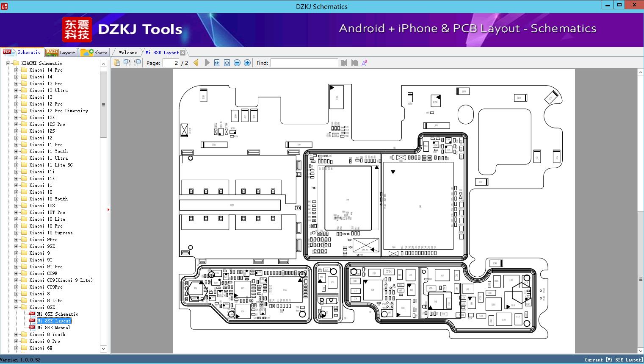Expand the Xiaomi 14 Pro folder
Image resolution: width=644 pixels, height=364 pixels.
[x=16, y=70]
